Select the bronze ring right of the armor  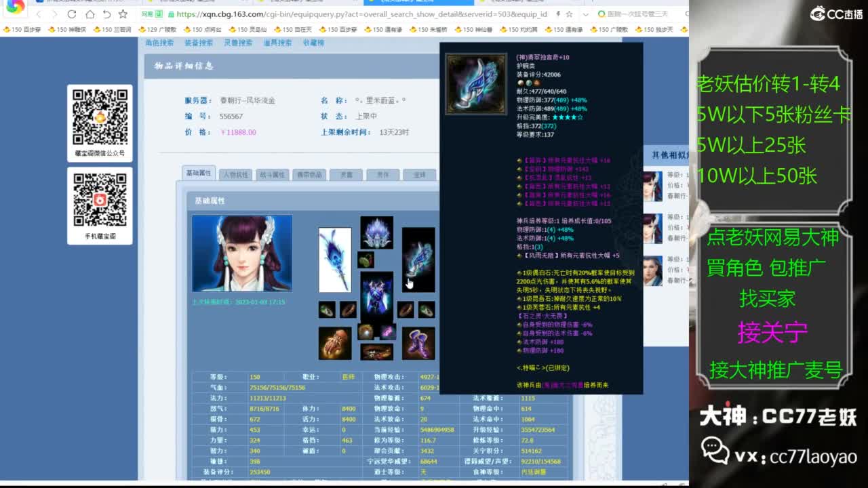point(406,310)
